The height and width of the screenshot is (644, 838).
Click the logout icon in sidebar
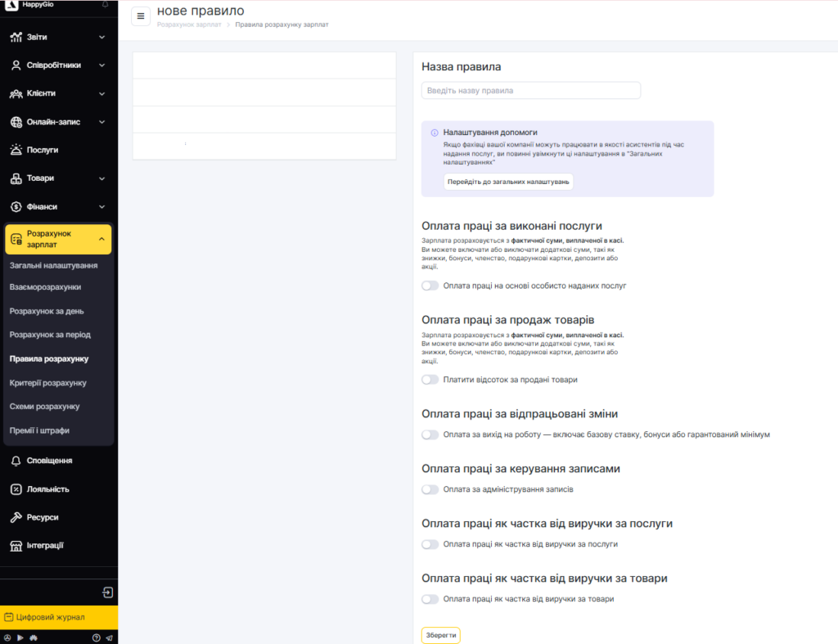pos(107,592)
